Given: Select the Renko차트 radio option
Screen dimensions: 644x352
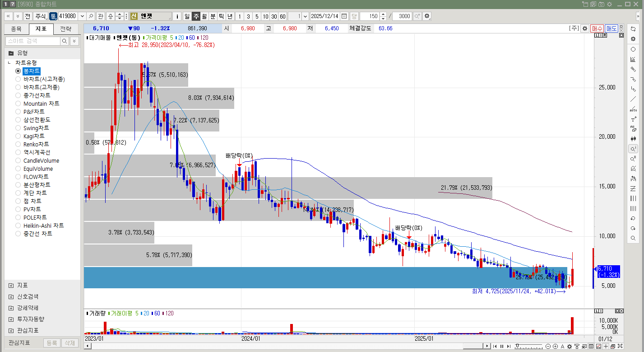Looking at the screenshot, I should [18, 144].
